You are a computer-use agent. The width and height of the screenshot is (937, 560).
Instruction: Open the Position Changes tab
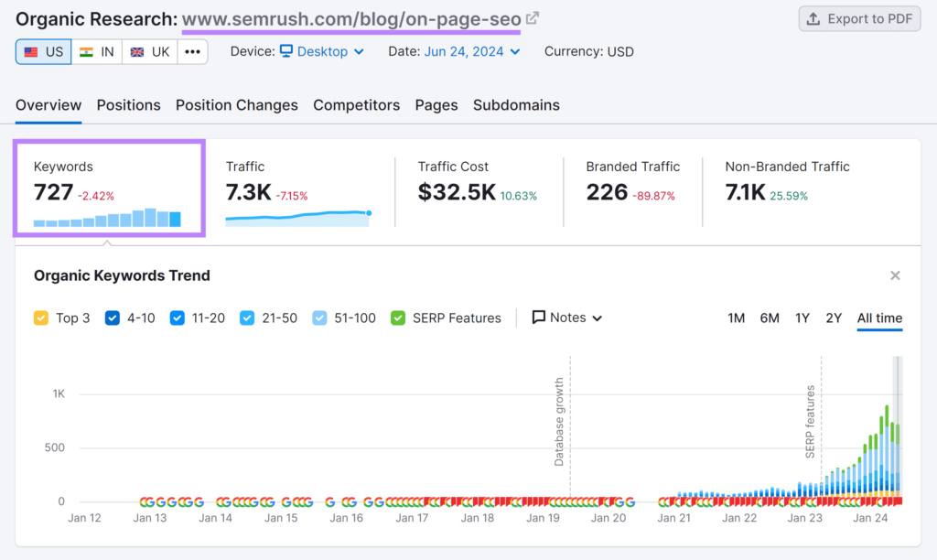click(x=237, y=105)
